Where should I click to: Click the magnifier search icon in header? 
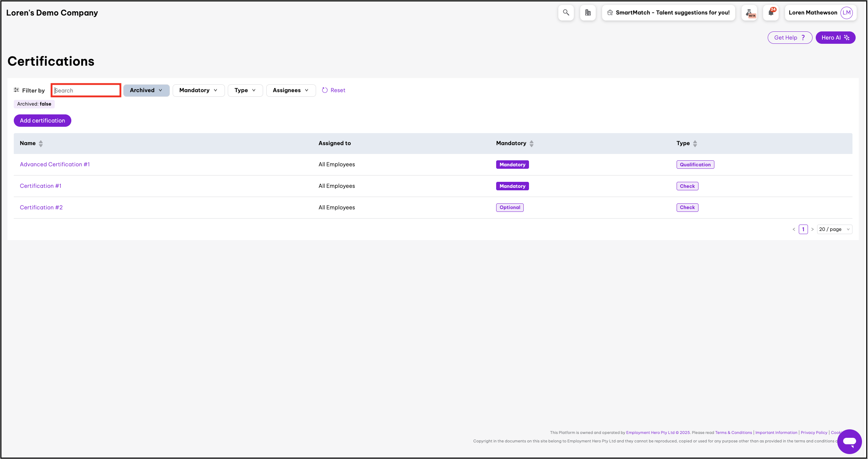point(566,13)
